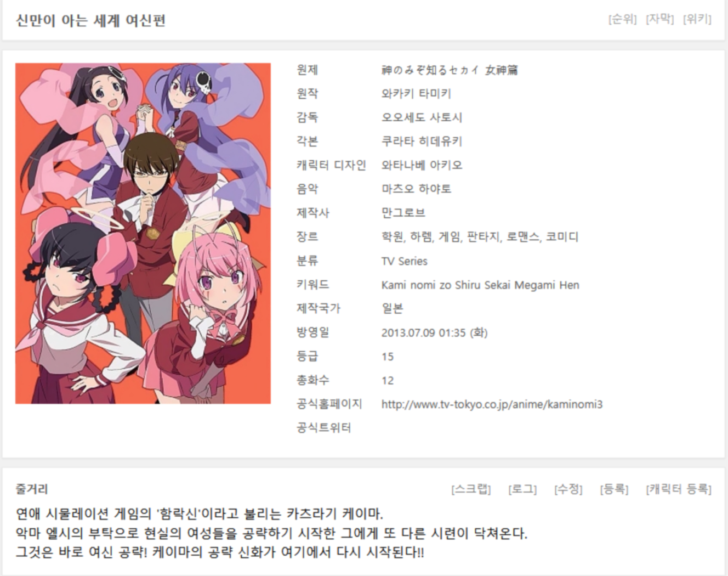This screenshot has width=728, height=576.
Task: Open the 순위 ranking link
Action: (622, 19)
